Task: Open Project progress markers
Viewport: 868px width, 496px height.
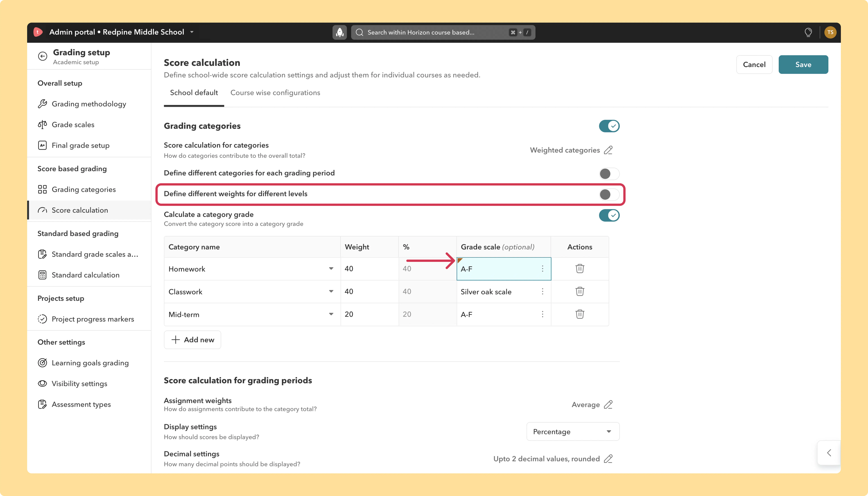Action: 89,319
